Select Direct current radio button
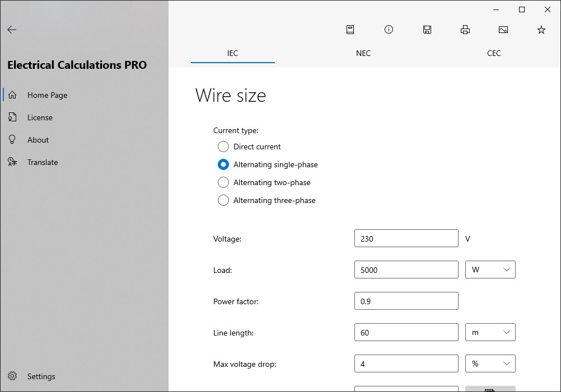Viewport: 561px width, 392px height. tap(223, 147)
